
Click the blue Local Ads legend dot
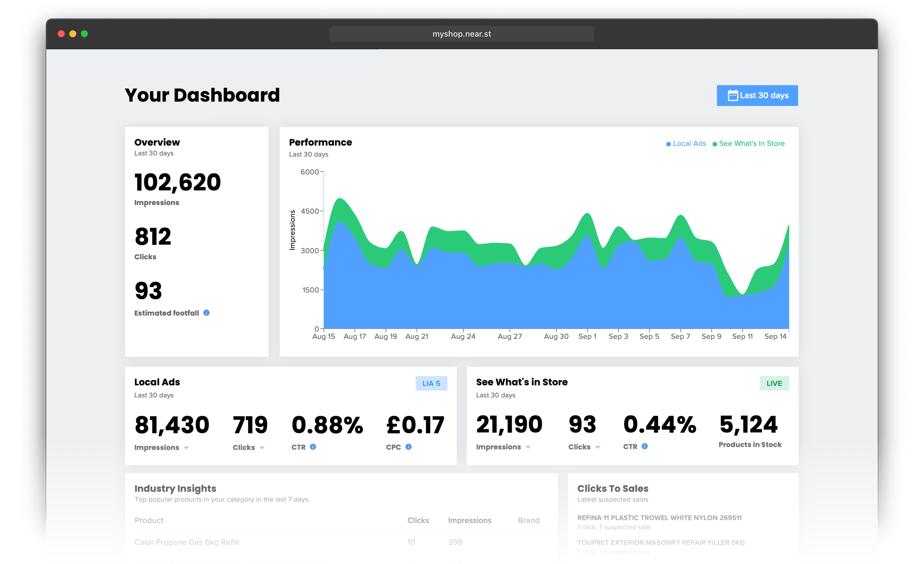(x=668, y=144)
